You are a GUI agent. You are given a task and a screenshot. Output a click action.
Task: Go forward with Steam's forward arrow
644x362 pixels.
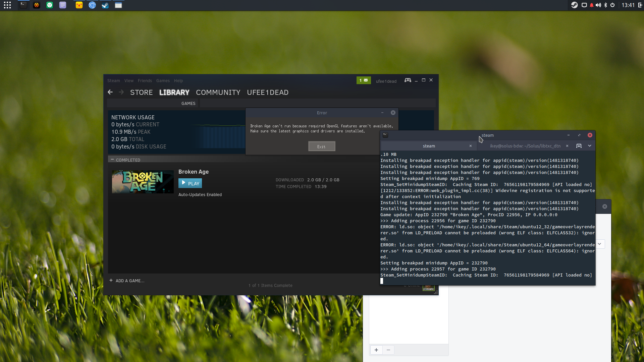coord(121,92)
